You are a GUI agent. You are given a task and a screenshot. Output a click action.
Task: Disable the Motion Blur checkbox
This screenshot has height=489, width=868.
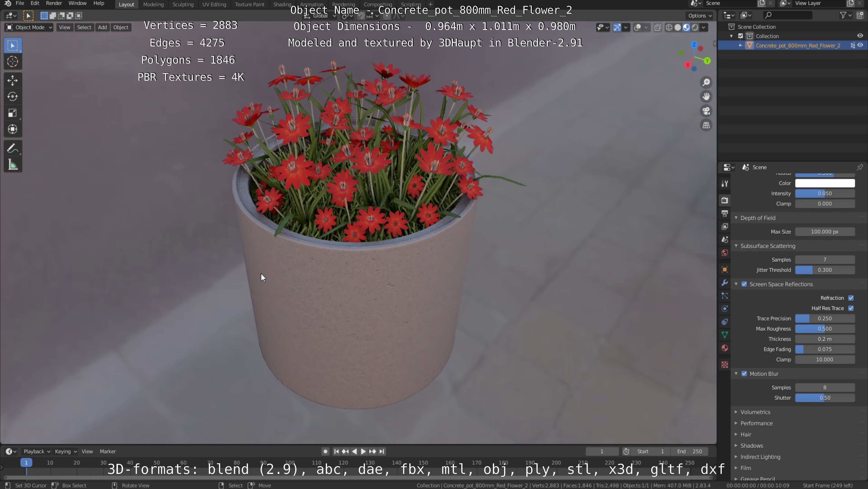coord(744,374)
